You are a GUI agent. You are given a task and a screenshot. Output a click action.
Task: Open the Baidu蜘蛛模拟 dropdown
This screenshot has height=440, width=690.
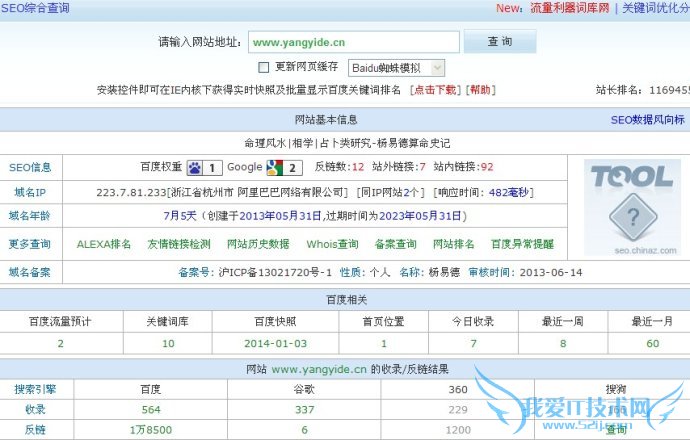point(396,68)
